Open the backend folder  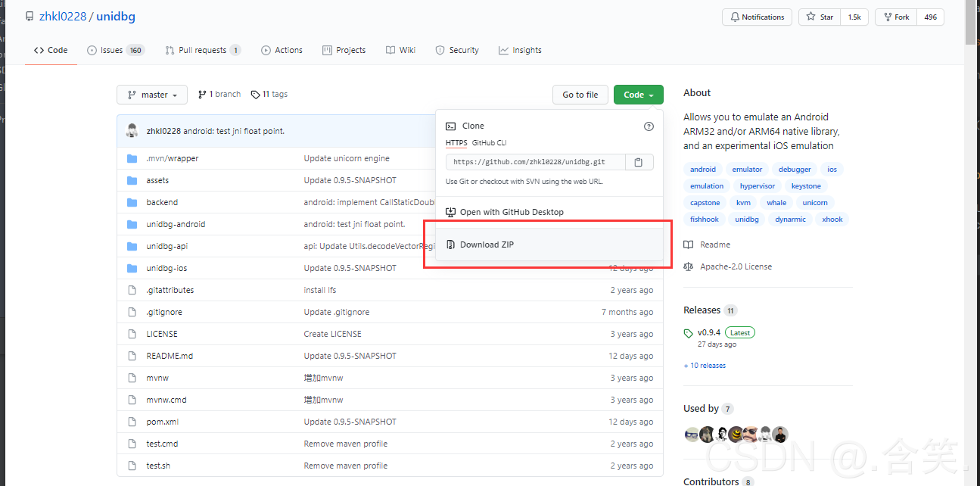tap(162, 202)
